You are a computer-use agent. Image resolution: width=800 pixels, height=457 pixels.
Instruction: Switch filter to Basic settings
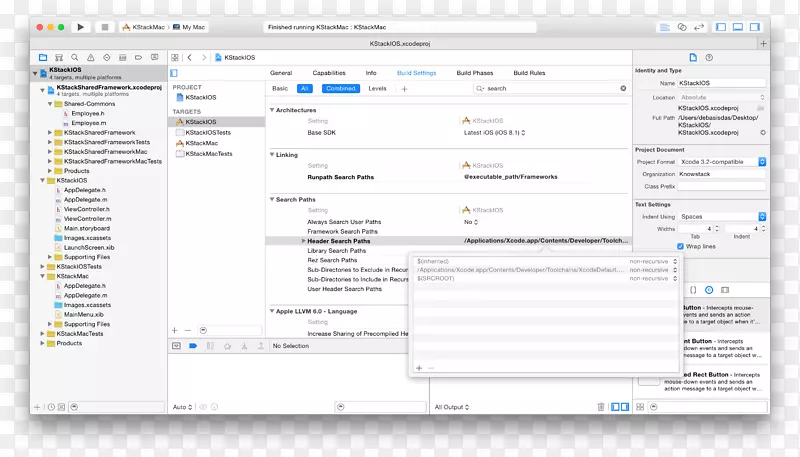(x=280, y=88)
